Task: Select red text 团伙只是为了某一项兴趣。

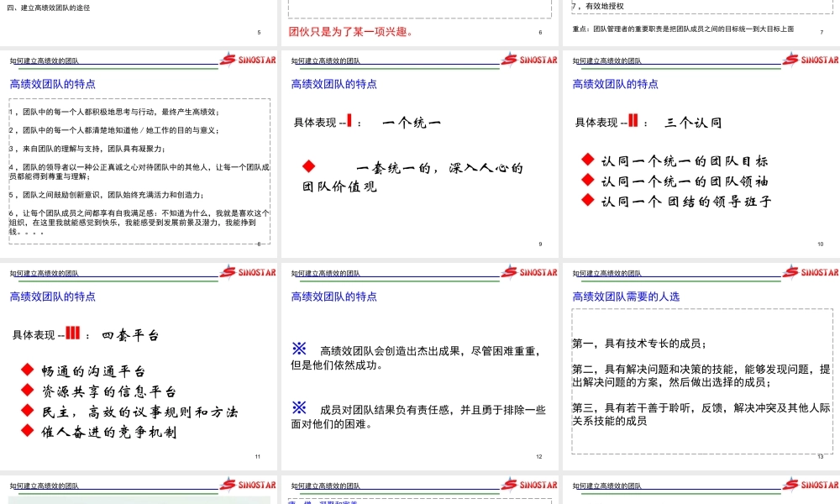Action: click(x=350, y=32)
